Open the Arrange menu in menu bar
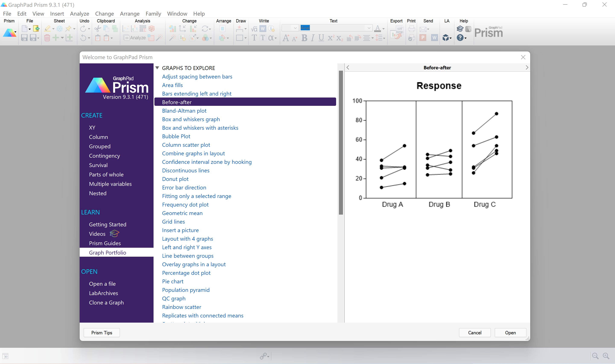Viewport: 615px width, 364px height. [x=130, y=14]
